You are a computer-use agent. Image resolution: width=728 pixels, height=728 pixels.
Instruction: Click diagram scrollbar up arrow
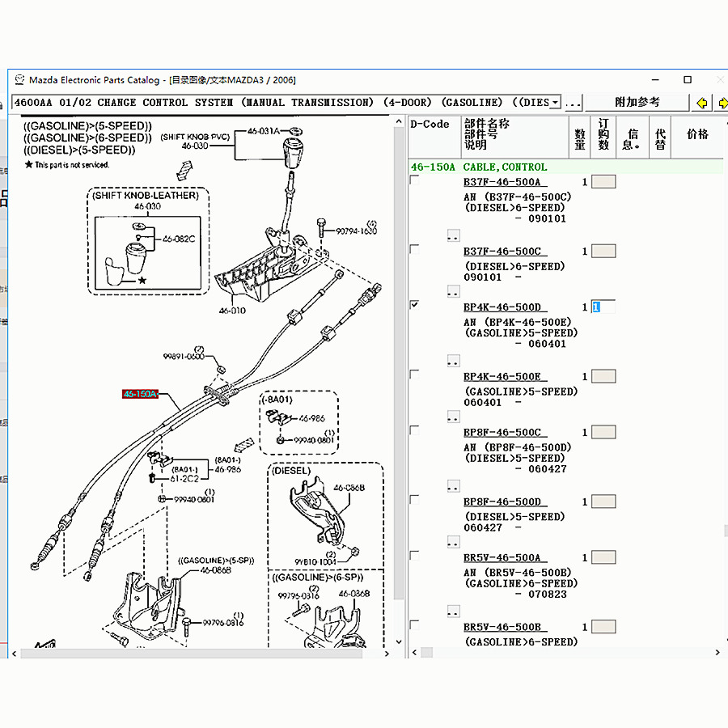[x=399, y=121]
